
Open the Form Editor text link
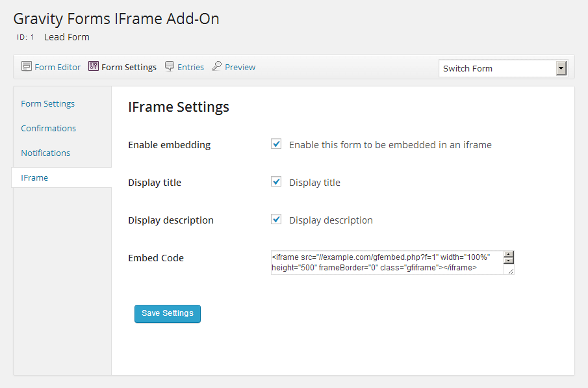tap(58, 67)
